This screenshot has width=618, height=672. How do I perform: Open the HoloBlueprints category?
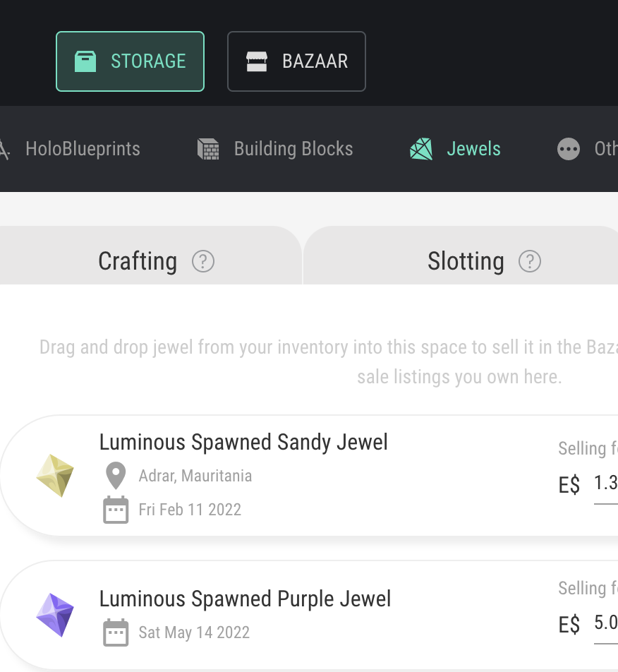pyautogui.click(x=82, y=149)
